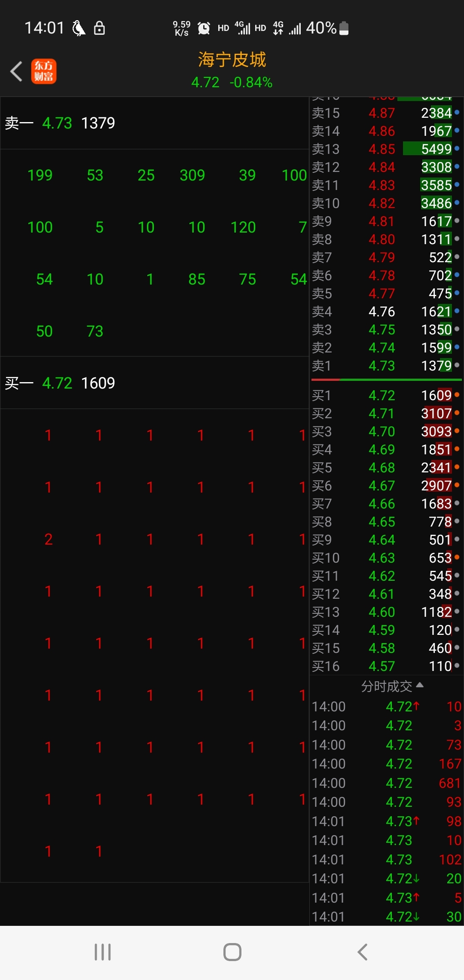The image size is (464, 980).
Task: Tap the grey dot beside 买16
Action: click(457, 665)
